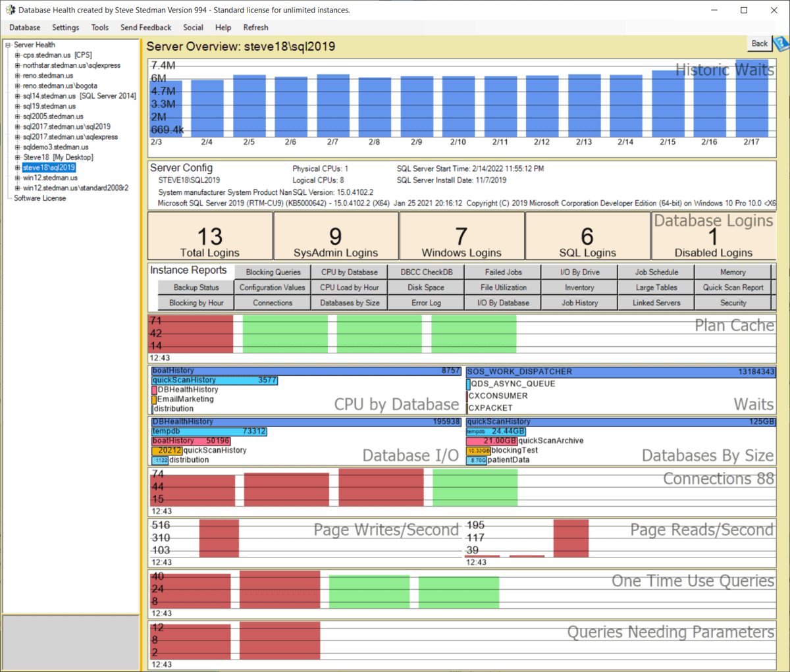This screenshot has width=790, height=672.
Task: Open the Memory report
Action: (733, 271)
